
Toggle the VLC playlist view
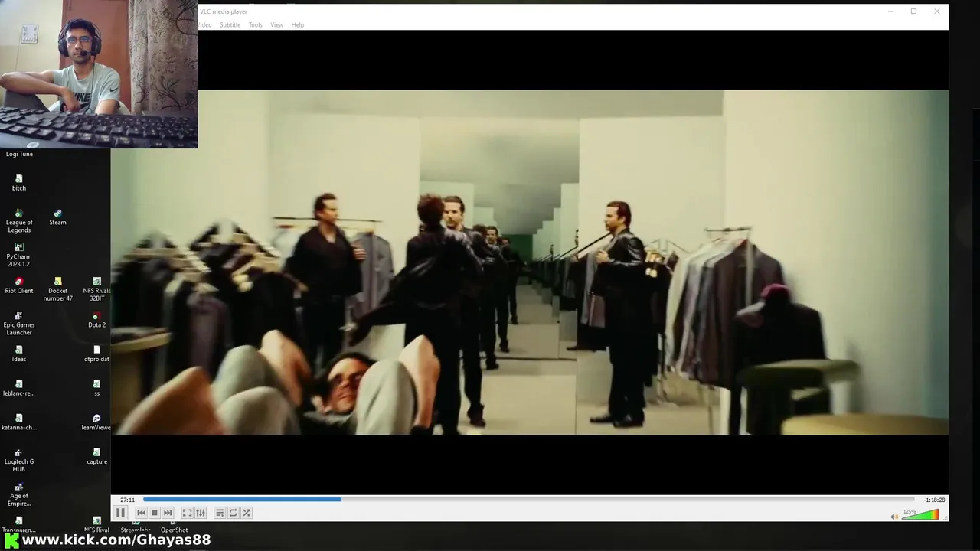220,513
